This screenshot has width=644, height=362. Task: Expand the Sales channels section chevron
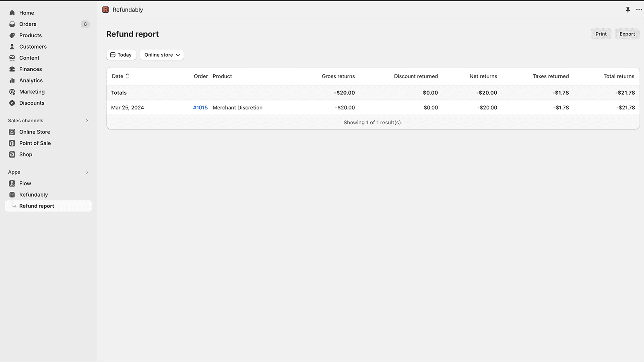87,121
